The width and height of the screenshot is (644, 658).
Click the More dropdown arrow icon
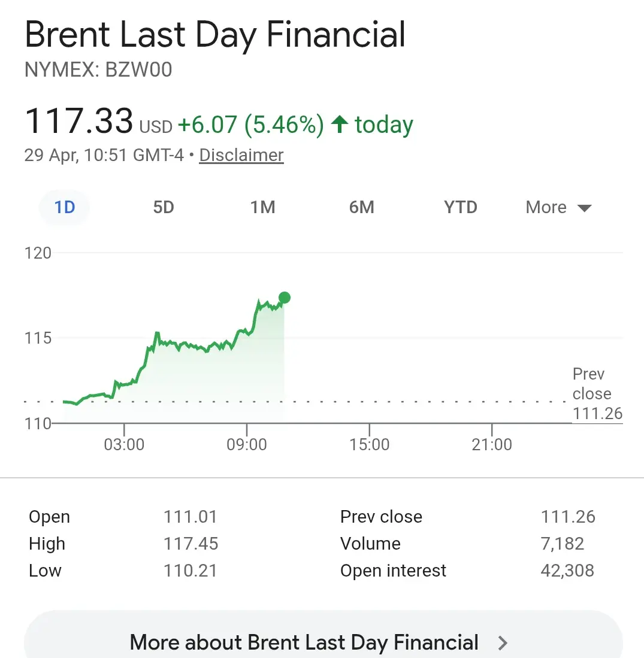pyautogui.click(x=584, y=208)
